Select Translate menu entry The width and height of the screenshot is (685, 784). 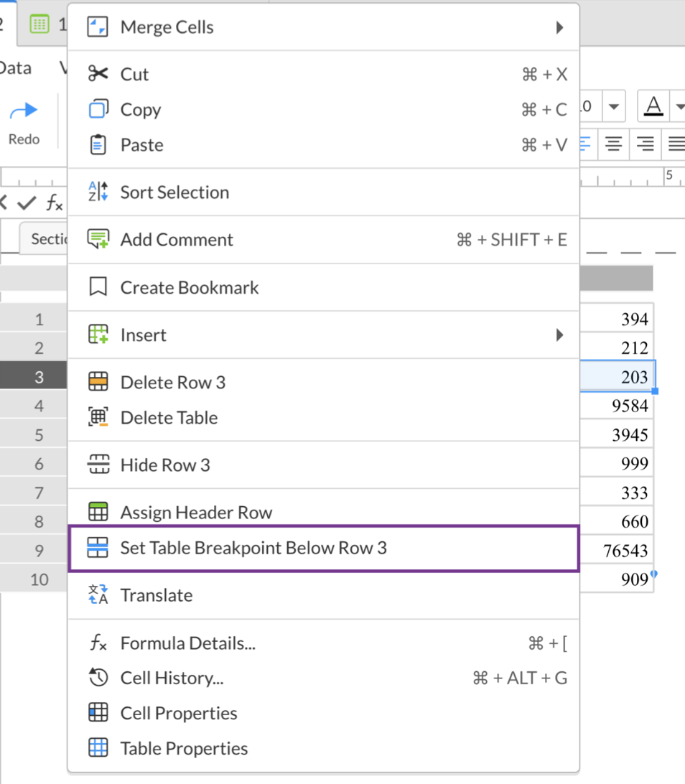tap(324, 595)
